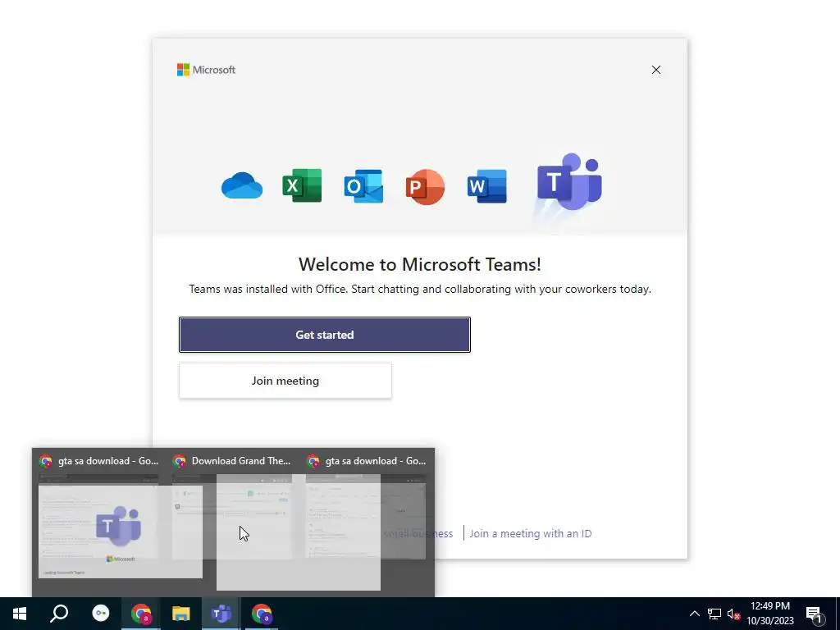Click the second Chrome icon after Teams

point(262,614)
